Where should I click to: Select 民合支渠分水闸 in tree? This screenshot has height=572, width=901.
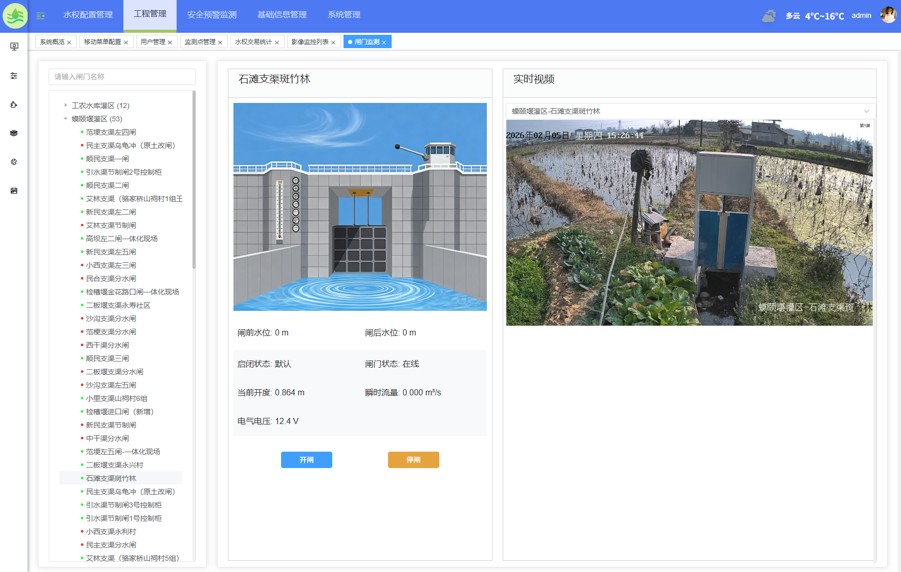point(111,278)
